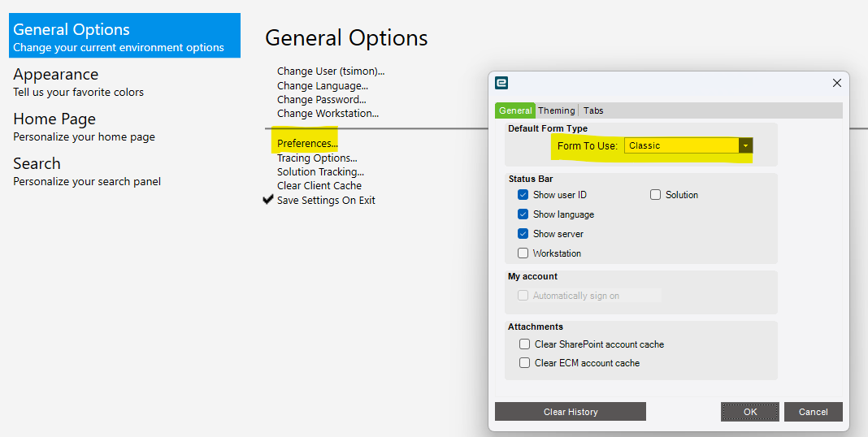Cancel the Preferences dialog
Viewport: 868px width, 437px height.
point(813,412)
